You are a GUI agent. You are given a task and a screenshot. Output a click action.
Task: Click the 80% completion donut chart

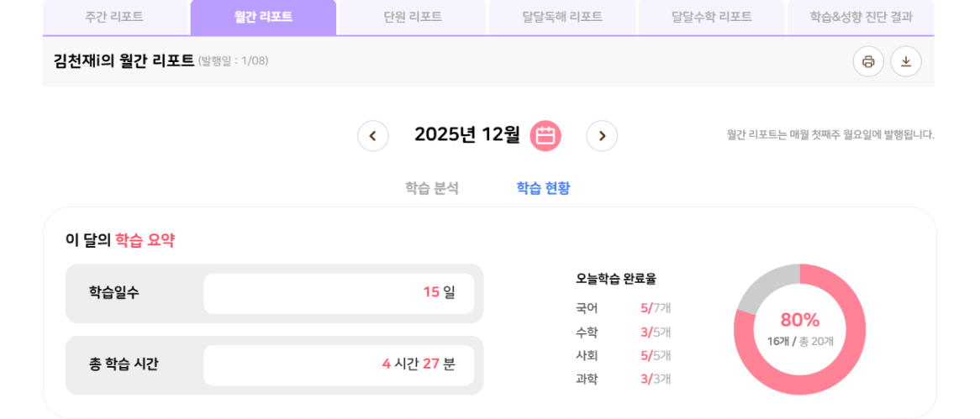pos(799,329)
